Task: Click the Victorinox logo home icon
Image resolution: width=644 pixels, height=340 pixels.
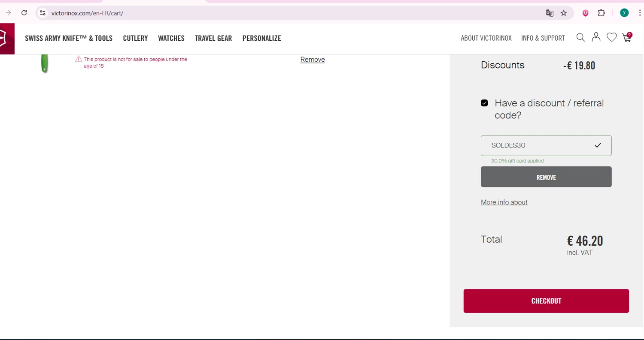Action: [7, 39]
